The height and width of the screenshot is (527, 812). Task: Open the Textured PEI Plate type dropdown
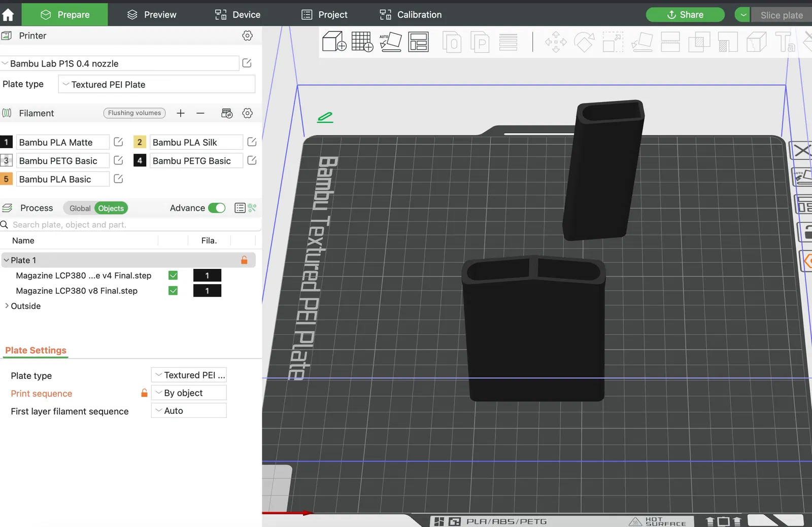pos(156,84)
